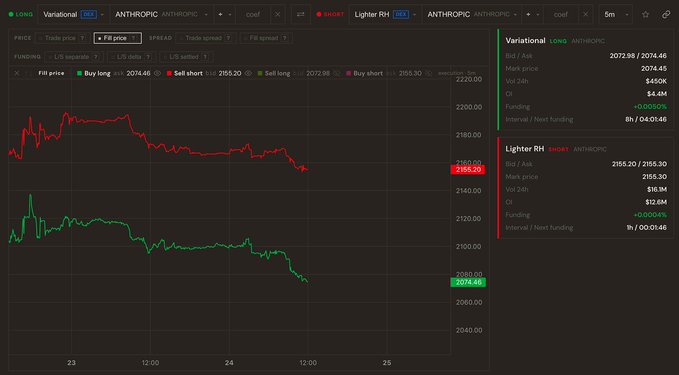Viewport: 679px width, 375px height.
Task: Open long side plus operator dropdown
Action: (224, 14)
